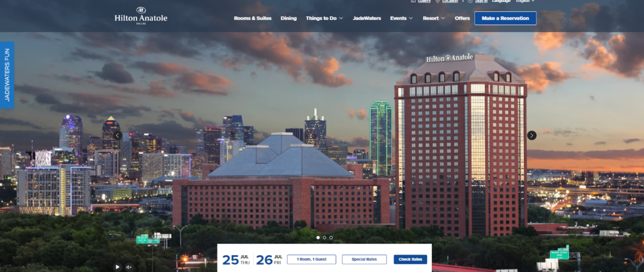
Task: Show the previous carousel slide arrow
Action: point(118,136)
